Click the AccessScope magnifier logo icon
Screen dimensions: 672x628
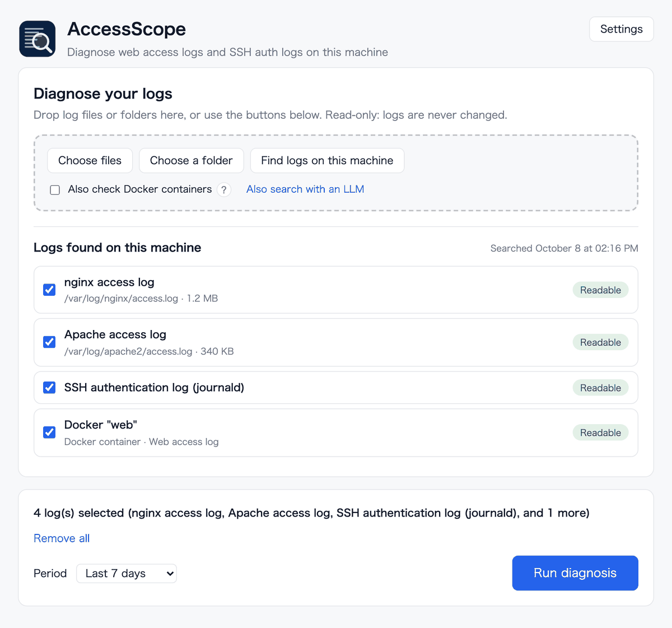(38, 39)
